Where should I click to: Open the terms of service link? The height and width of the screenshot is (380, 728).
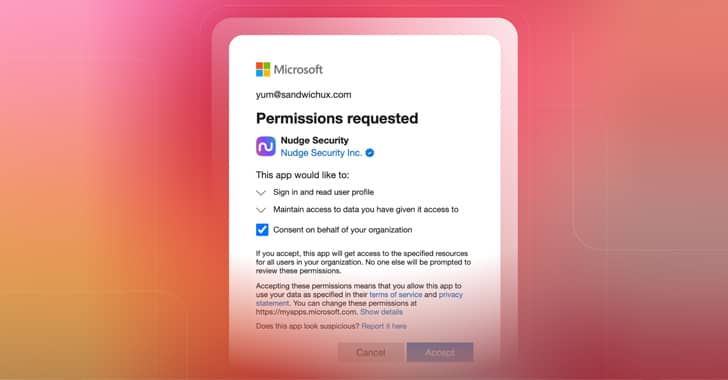[396, 295]
